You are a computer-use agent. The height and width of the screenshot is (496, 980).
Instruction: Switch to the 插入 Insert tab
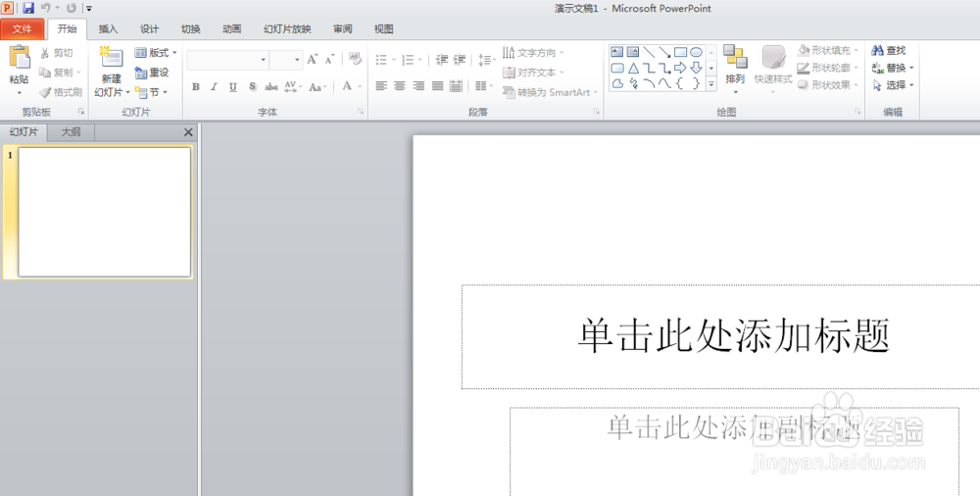pos(108,28)
